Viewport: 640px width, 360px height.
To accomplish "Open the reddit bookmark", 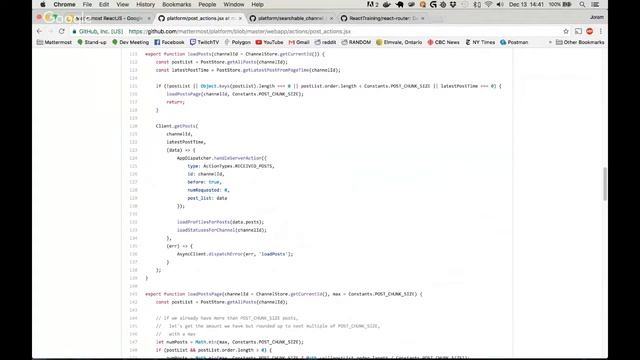I will click(x=325, y=42).
